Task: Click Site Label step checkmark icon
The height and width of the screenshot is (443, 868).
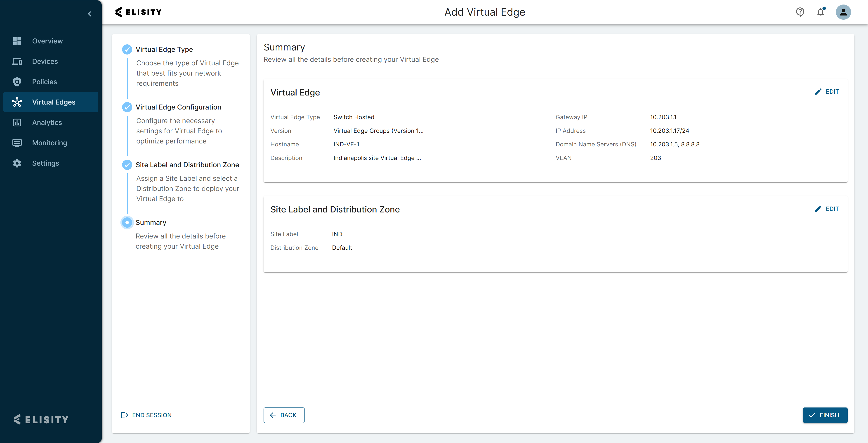Action: coord(127,165)
